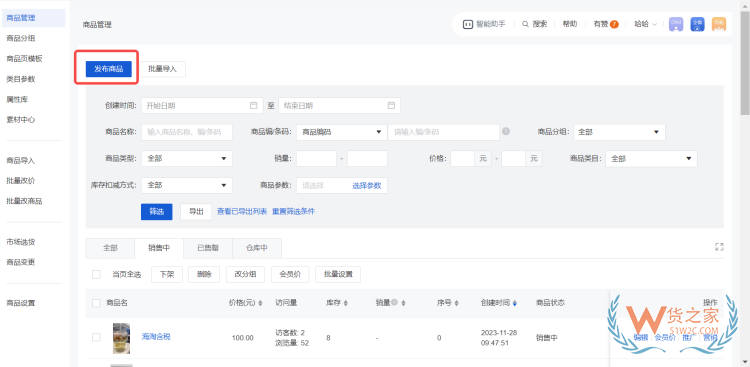Viewport: 750px width, 367px height.
Task: Open the 智能助手 robot icon
Action: pyautogui.click(x=468, y=24)
